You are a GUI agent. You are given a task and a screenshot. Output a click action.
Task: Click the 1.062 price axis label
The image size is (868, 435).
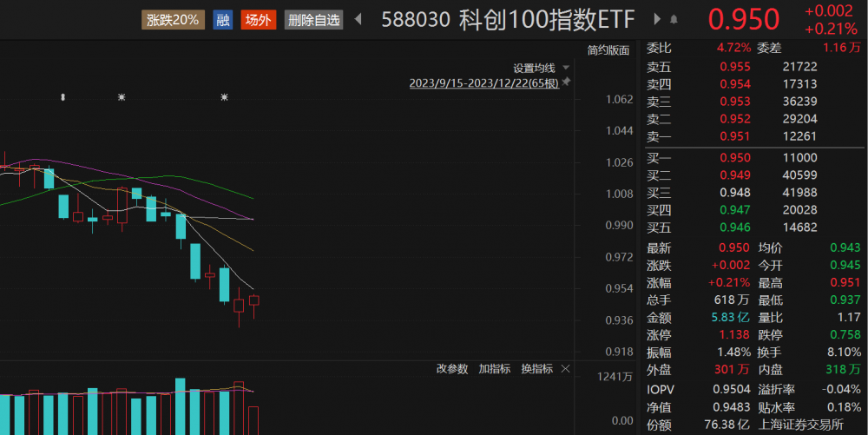620,100
